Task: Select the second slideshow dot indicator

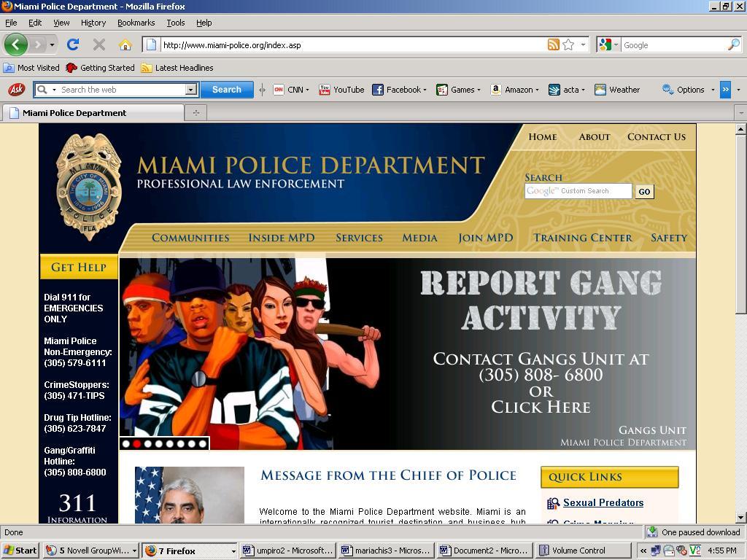Action: (136, 443)
